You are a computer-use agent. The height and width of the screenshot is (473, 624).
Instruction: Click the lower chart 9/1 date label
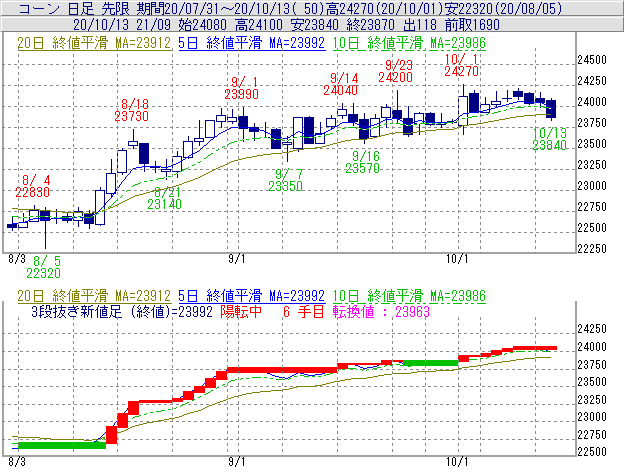[236, 462]
